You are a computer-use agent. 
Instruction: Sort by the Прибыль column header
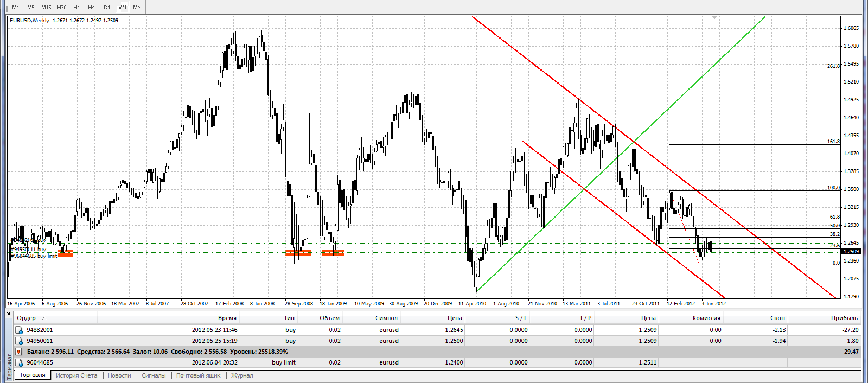(844, 318)
